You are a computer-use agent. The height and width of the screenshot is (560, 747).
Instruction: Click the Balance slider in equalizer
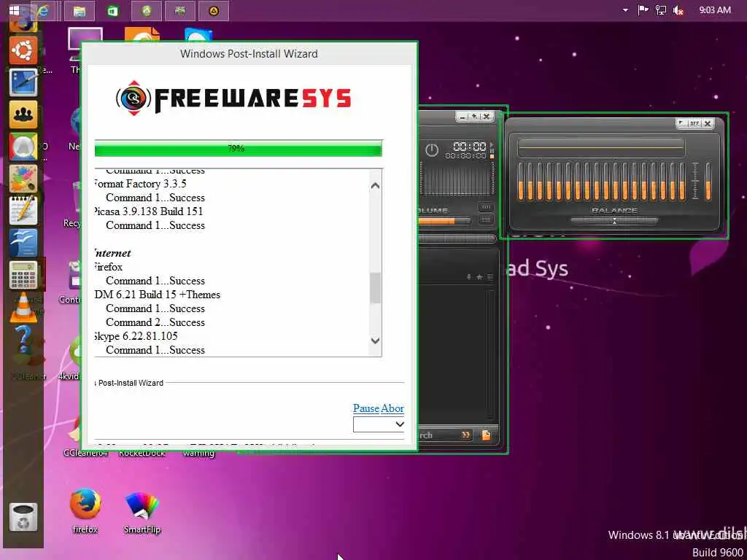614,220
